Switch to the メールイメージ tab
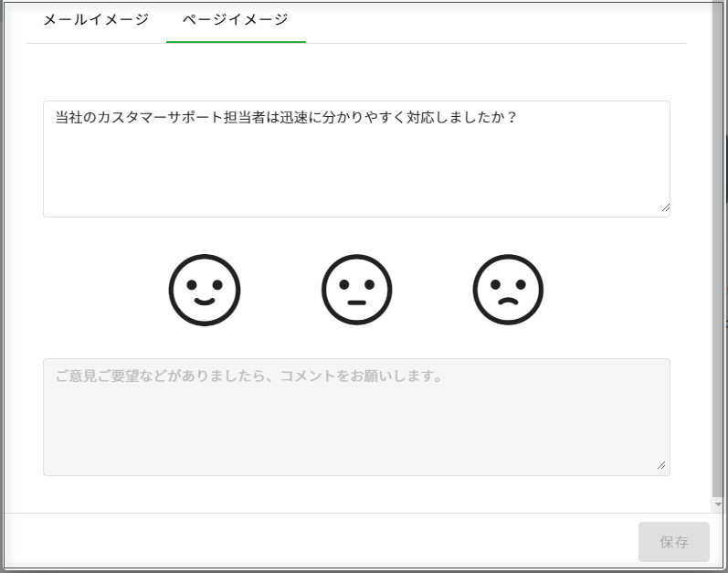 pos(96,20)
